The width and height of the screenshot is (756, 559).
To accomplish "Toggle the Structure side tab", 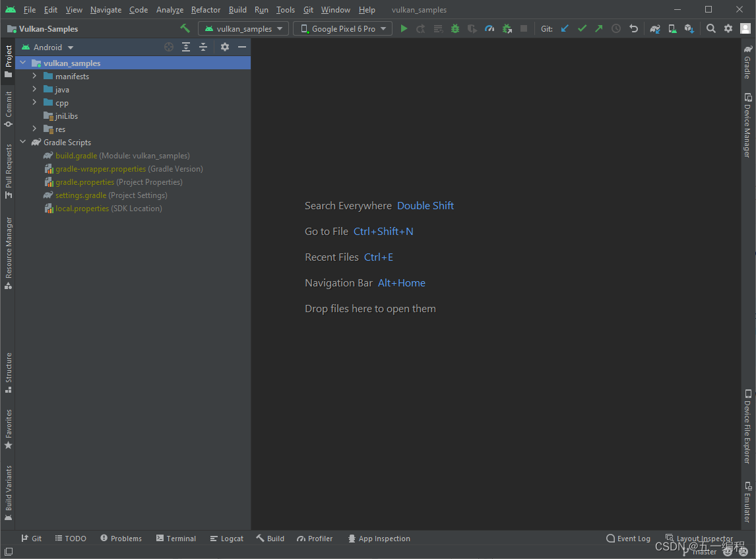I will point(8,374).
